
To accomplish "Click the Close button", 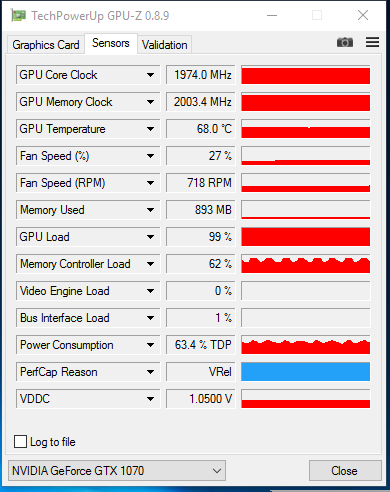I will pos(345,471).
